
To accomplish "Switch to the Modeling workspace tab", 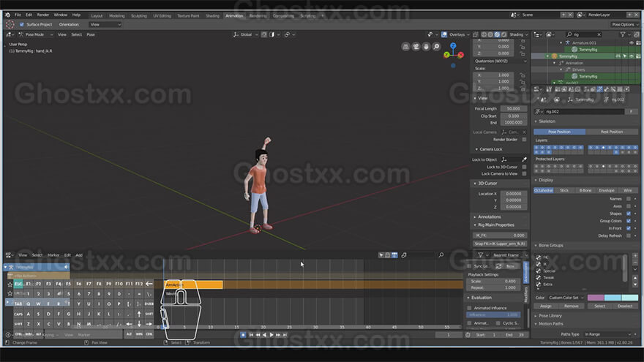I will pos(116,16).
